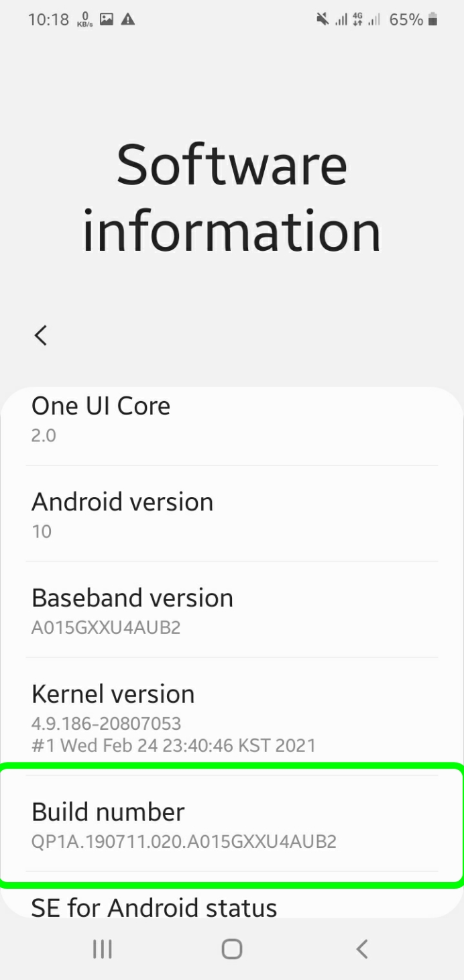The image size is (464, 980).
Task: Tap the KB/s network speed indicator
Action: click(x=84, y=20)
